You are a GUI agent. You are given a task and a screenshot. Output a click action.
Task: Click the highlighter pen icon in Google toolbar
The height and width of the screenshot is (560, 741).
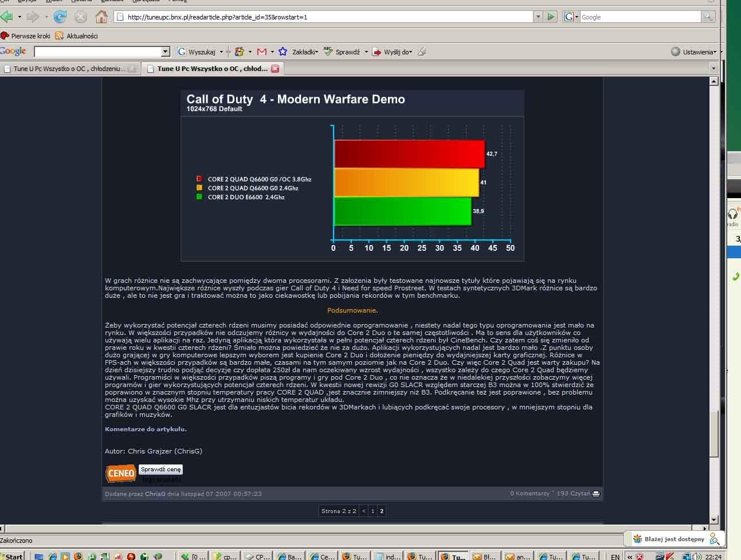coord(422,52)
